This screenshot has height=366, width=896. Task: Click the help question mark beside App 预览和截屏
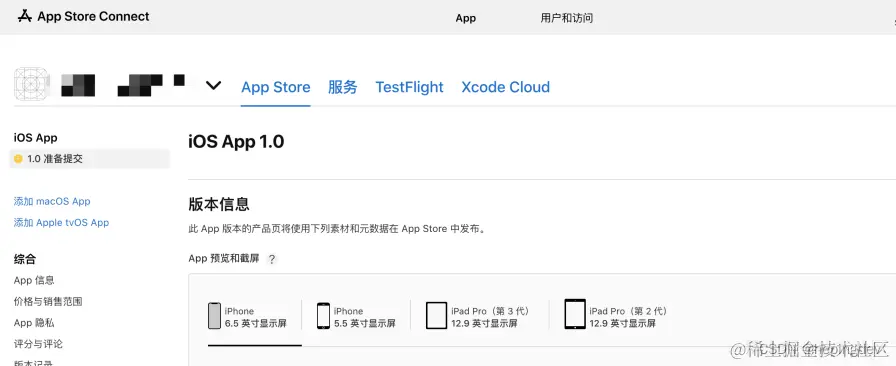(272, 259)
